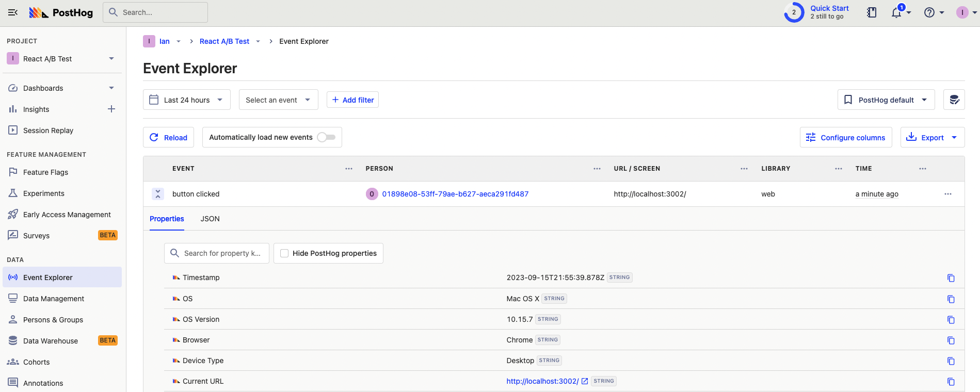Viewport: 980px width, 392px height.
Task: Open the Select an event dropdown
Action: pos(278,100)
